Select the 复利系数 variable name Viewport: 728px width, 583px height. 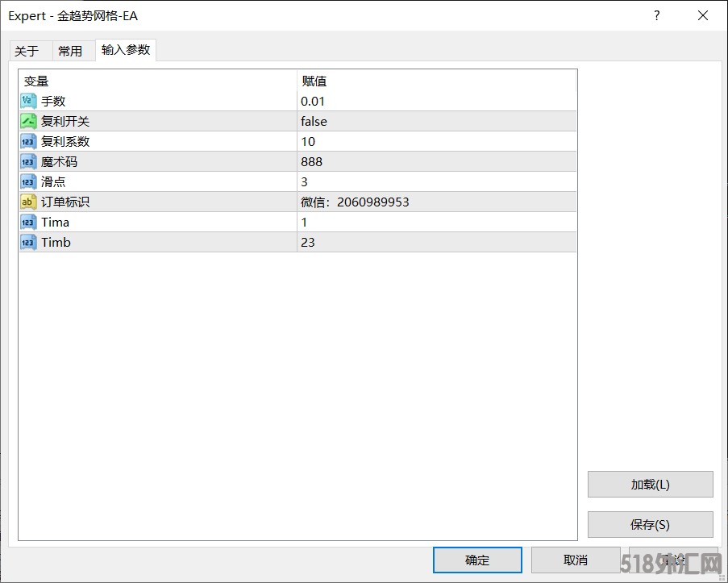tap(65, 141)
